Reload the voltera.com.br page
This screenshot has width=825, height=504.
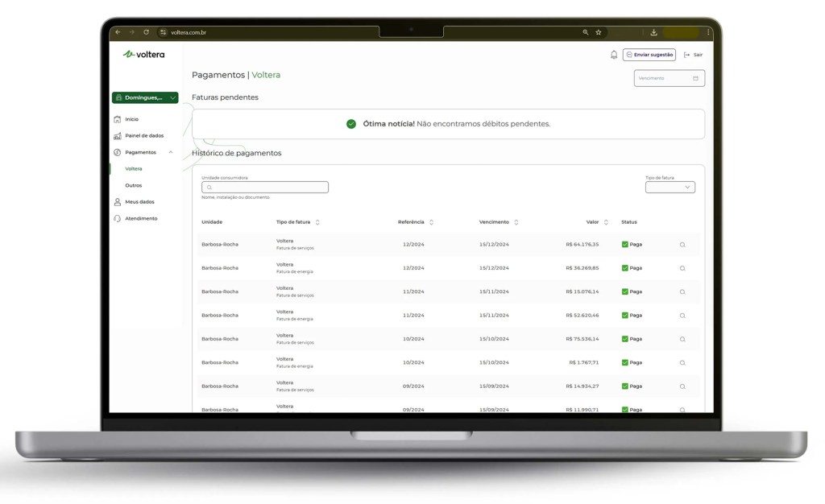147,32
